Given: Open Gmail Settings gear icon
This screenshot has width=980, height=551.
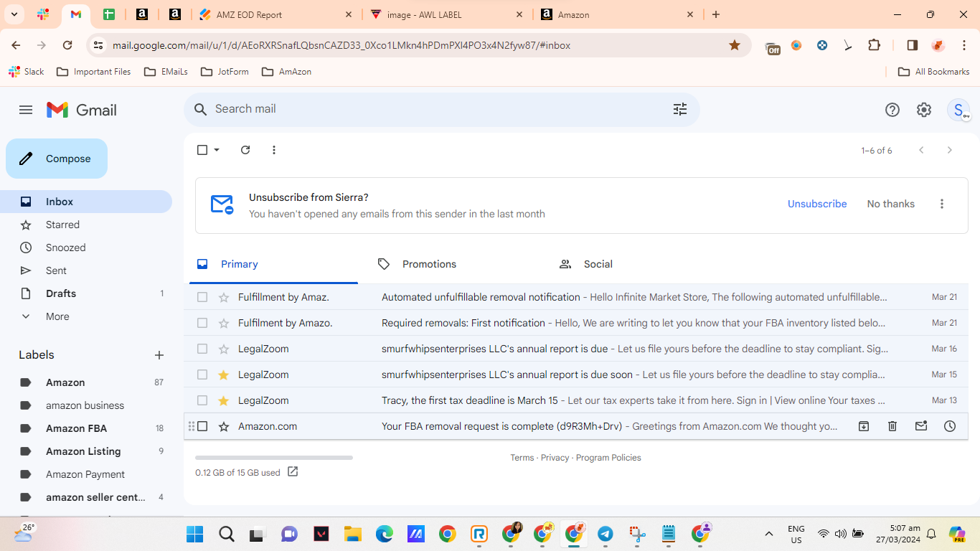Looking at the screenshot, I should (924, 110).
